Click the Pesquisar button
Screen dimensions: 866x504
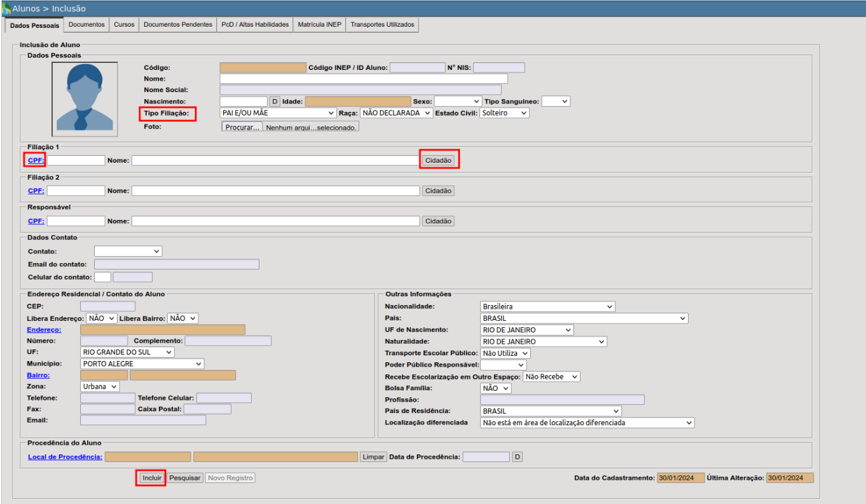pos(185,477)
